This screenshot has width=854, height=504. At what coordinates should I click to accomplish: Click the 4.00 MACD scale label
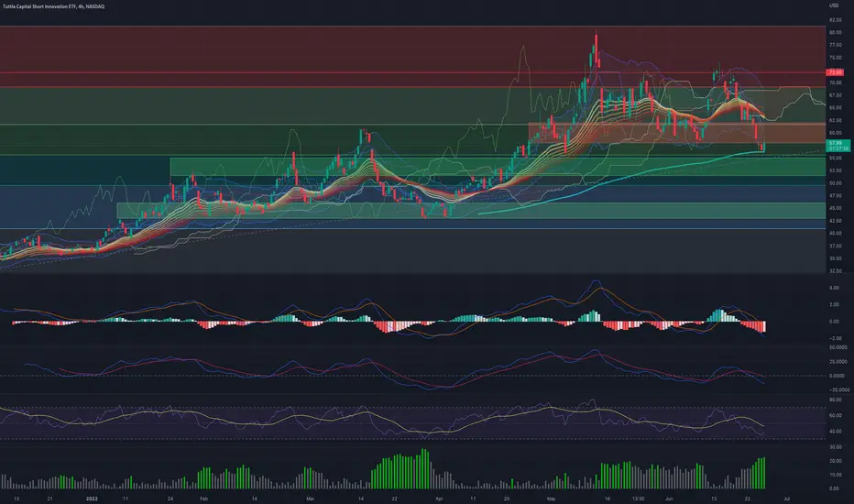point(834,288)
